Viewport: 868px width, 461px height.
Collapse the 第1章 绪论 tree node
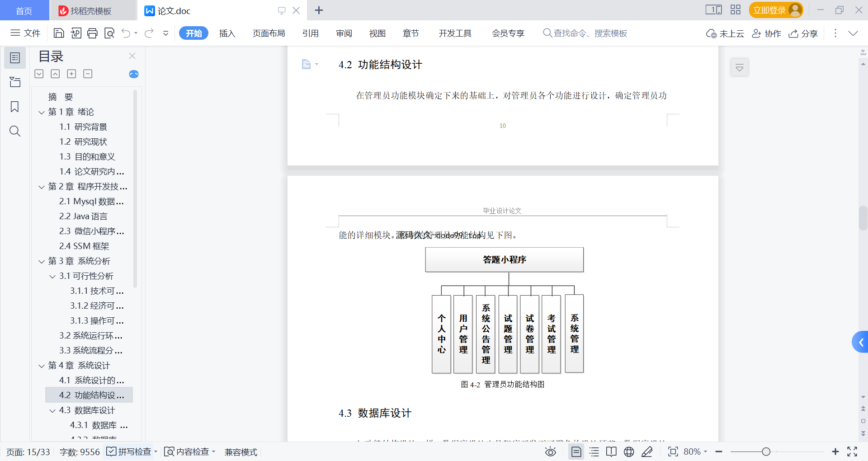(42, 112)
